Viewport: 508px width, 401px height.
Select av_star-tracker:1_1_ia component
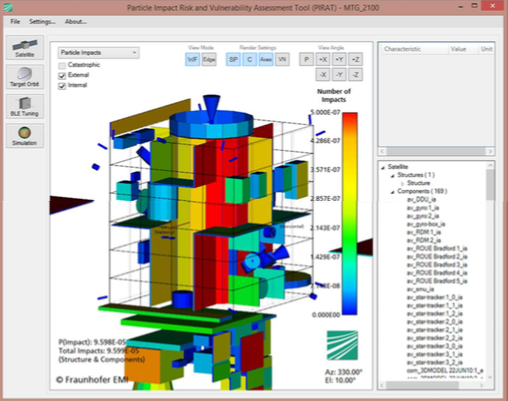[x=434, y=306]
